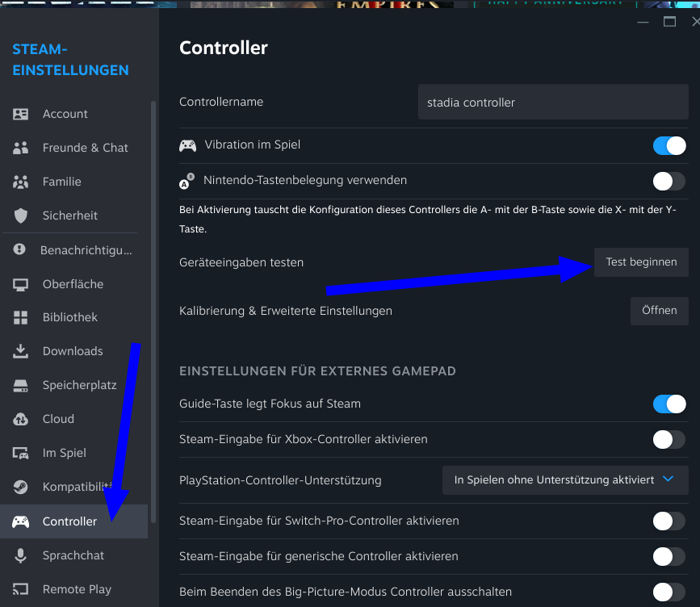Click the A/B button icon beside Nintendo-Tastenbelegung
This screenshot has height=607, width=700.
[187, 181]
